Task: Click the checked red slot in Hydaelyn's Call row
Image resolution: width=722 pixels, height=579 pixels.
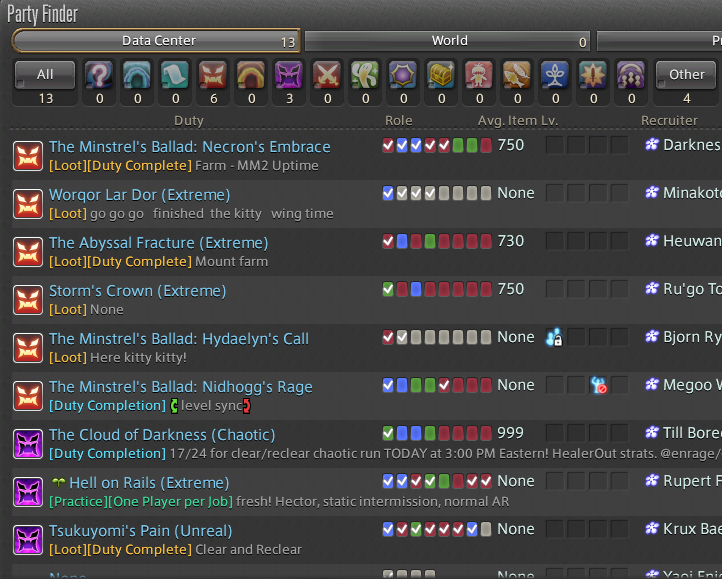Action: (x=388, y=337)
